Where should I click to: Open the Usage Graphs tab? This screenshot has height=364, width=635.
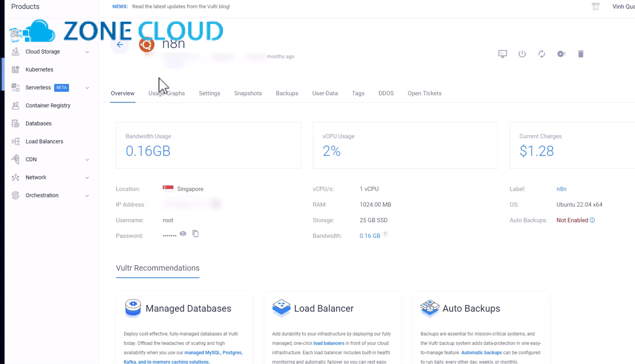tap(167, 93)
